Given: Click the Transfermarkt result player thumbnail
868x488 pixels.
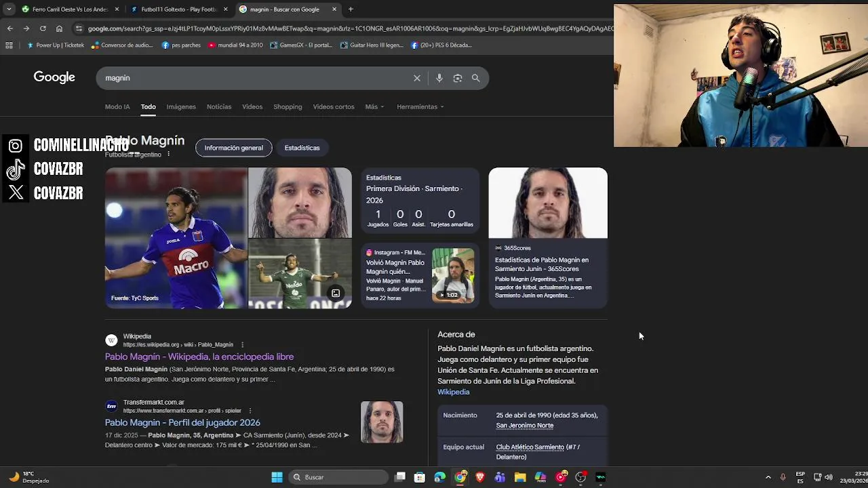Looking at the screenshot, I should [x=382, y=422].
